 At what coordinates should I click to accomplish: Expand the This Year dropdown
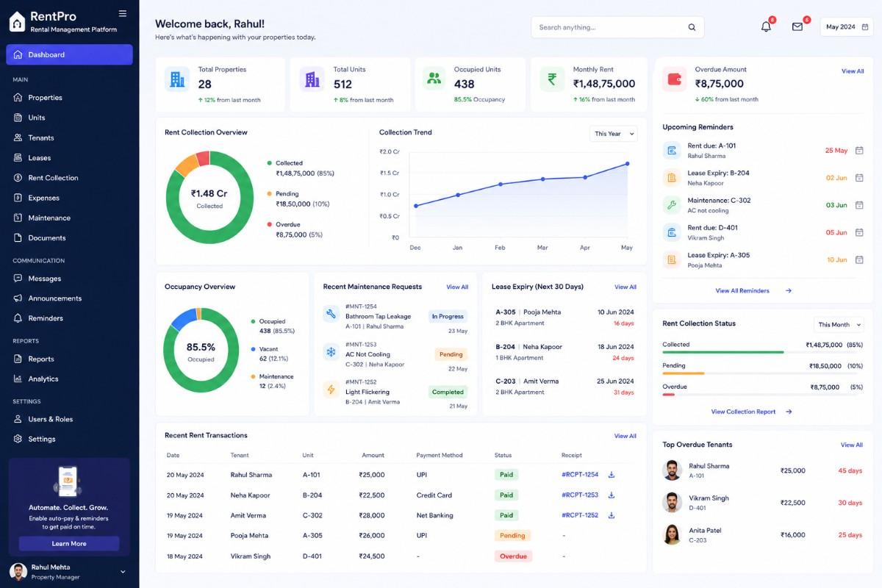tap(613, 134)
